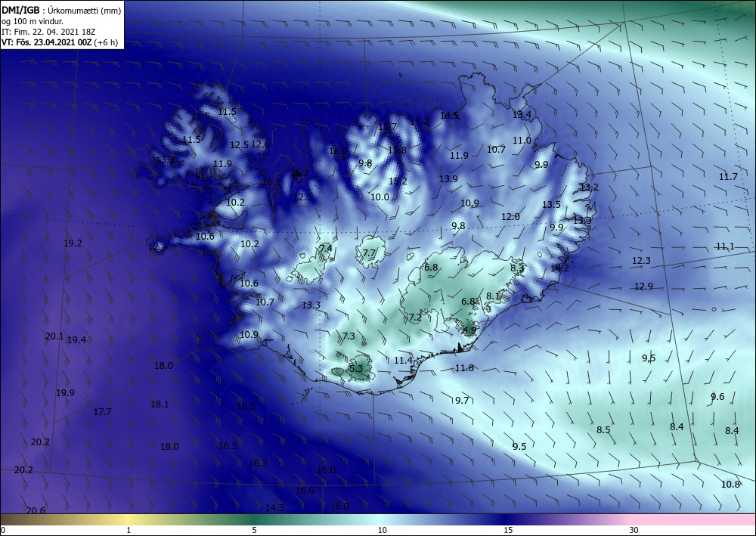Click the map value 12.6 in the Westfjords

pos(260,144)
